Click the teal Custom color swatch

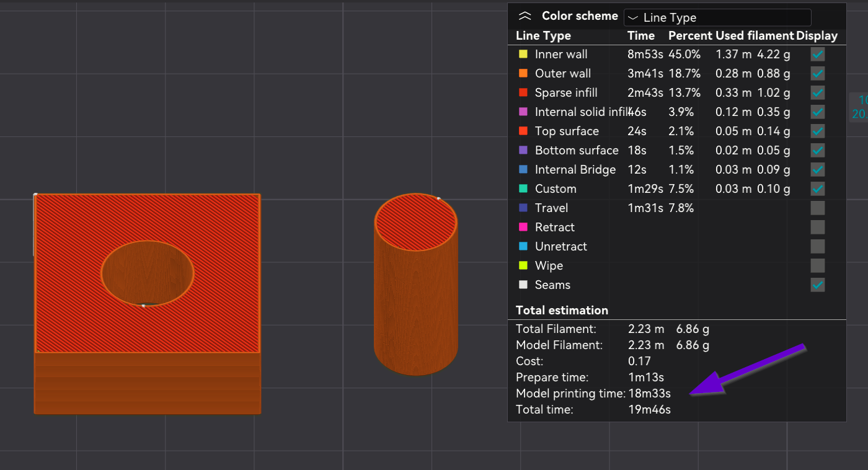(523, 188)
